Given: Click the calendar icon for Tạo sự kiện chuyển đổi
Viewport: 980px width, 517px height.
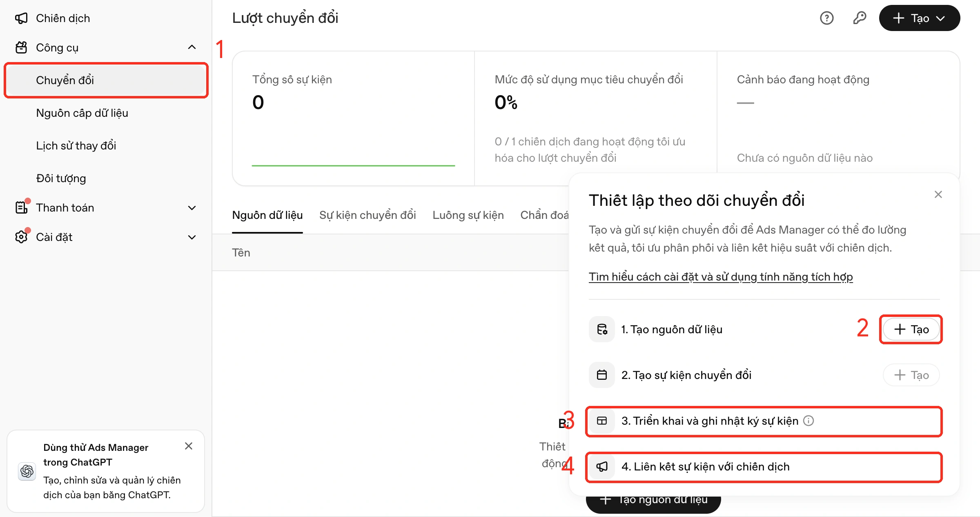Looking at the screenshot, I should coord(602,375).
